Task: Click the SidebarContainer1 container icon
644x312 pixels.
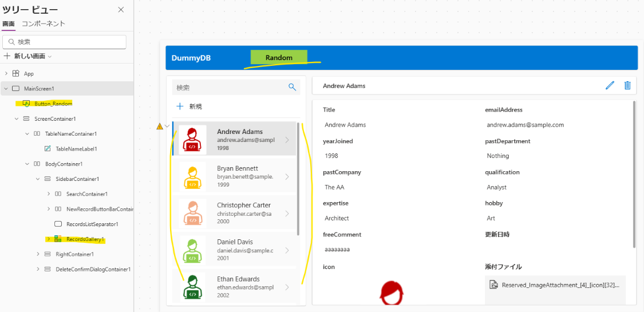Action: coord(48,179)
